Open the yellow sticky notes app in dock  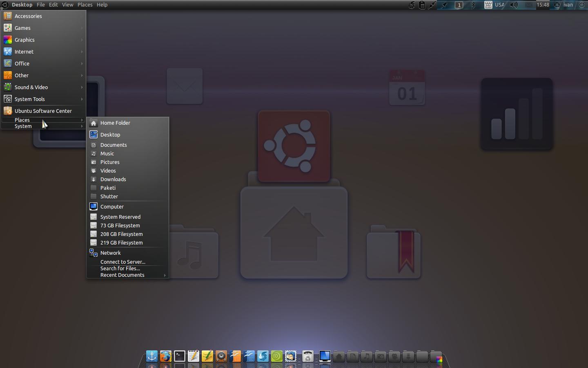click(x=207, y=356)
